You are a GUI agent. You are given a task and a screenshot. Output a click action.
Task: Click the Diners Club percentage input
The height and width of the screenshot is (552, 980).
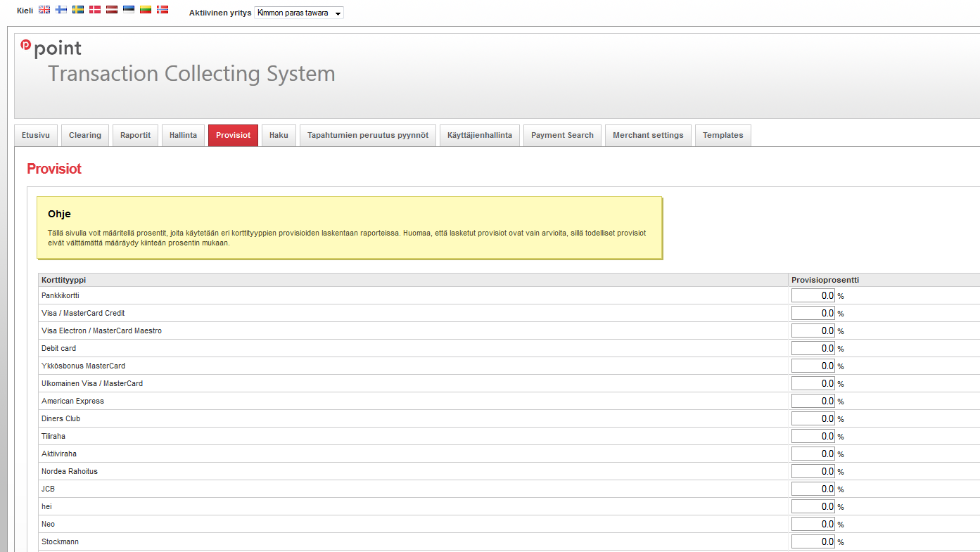(x=813, y=418)
